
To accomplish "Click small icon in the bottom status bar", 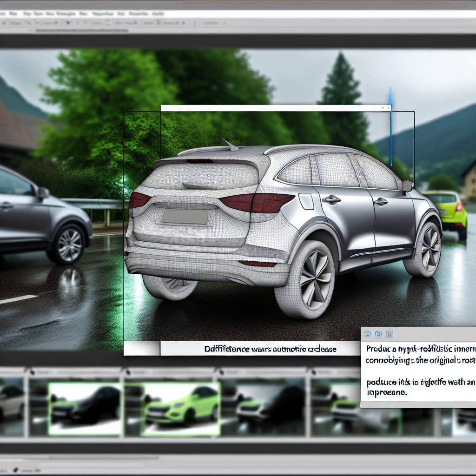I will pyautogui.click(x=15, y=470).
